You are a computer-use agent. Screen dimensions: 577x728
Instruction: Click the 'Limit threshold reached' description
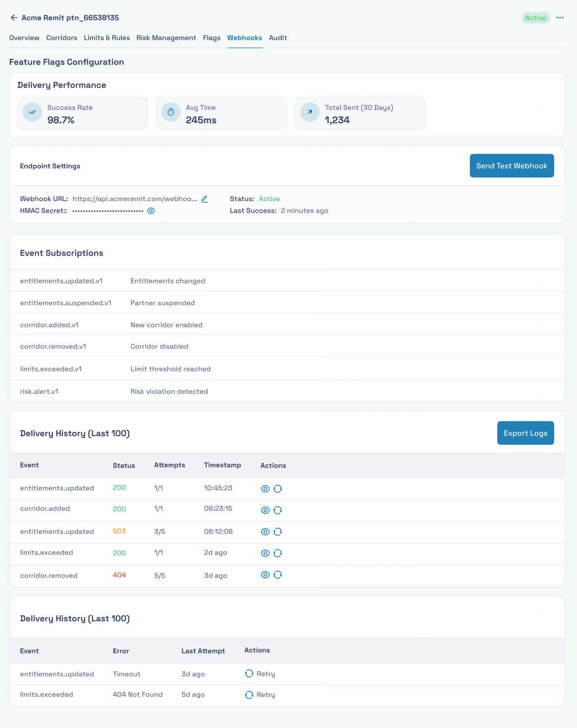(170, 369)
